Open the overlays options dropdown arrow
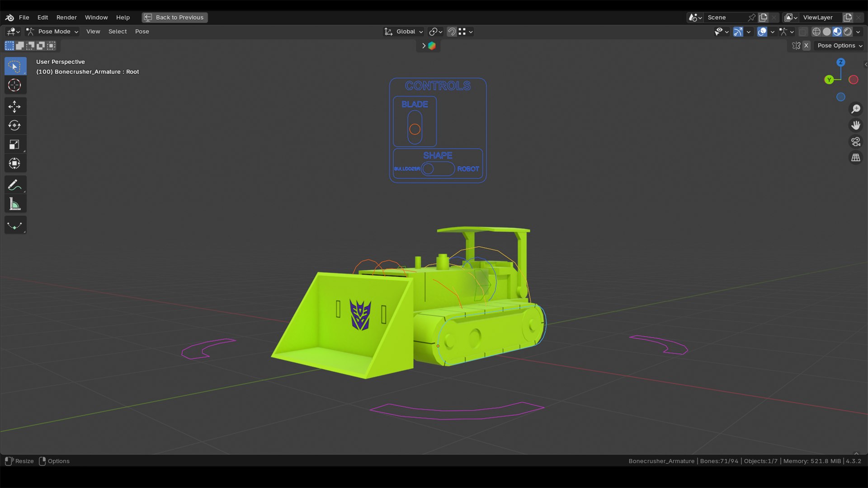Image resolution: width=868 pixels, height=488 pixels. point(772,32)
